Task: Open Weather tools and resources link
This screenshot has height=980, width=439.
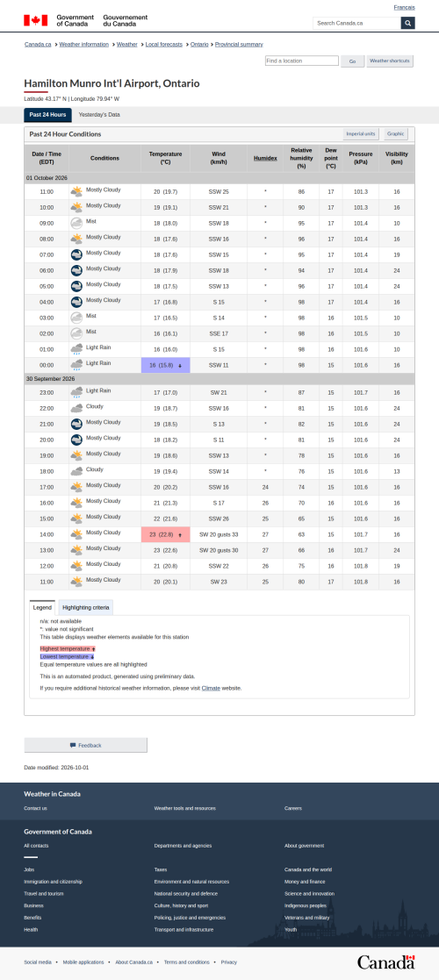Action: (x=185, y=808)
